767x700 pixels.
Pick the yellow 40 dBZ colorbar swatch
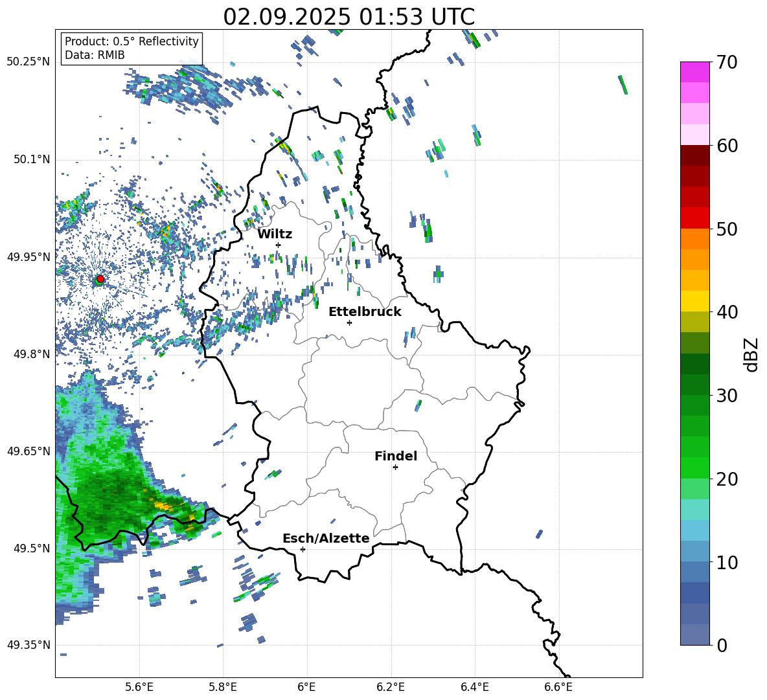[695, 302]
